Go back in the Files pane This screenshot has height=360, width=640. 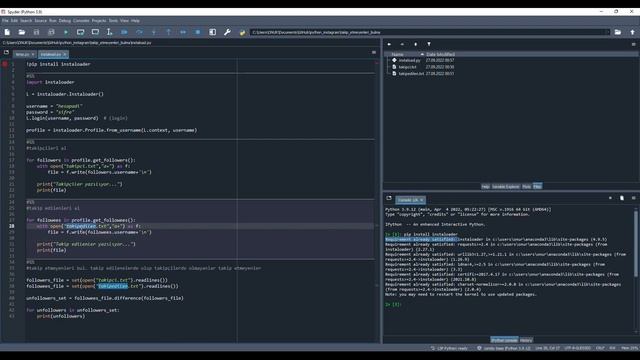click(389, 44)
